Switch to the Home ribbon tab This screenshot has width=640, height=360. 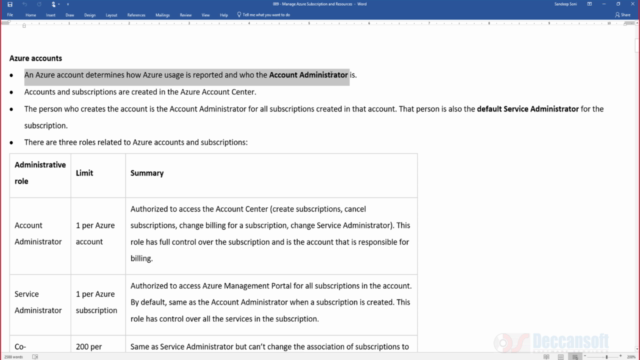point(31,15)
